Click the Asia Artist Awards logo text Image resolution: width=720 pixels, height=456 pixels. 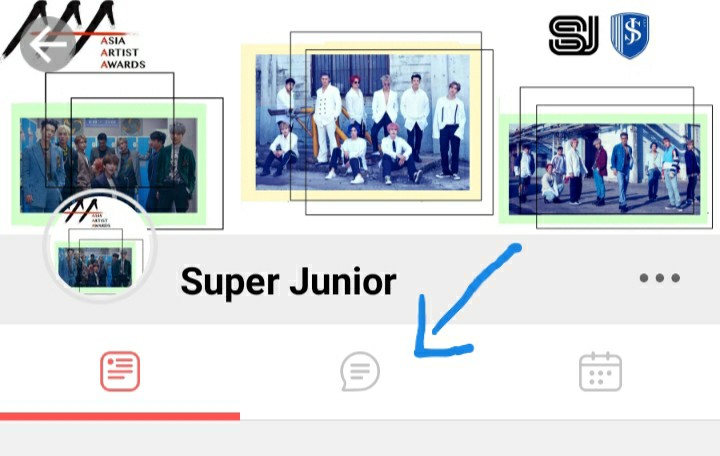click(123, 53)
